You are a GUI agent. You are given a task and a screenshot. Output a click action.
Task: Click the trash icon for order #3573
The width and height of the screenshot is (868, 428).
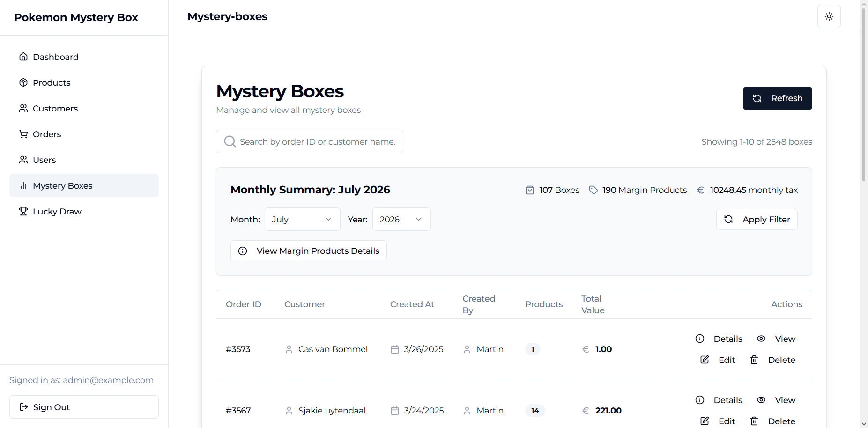coord(754,360)
